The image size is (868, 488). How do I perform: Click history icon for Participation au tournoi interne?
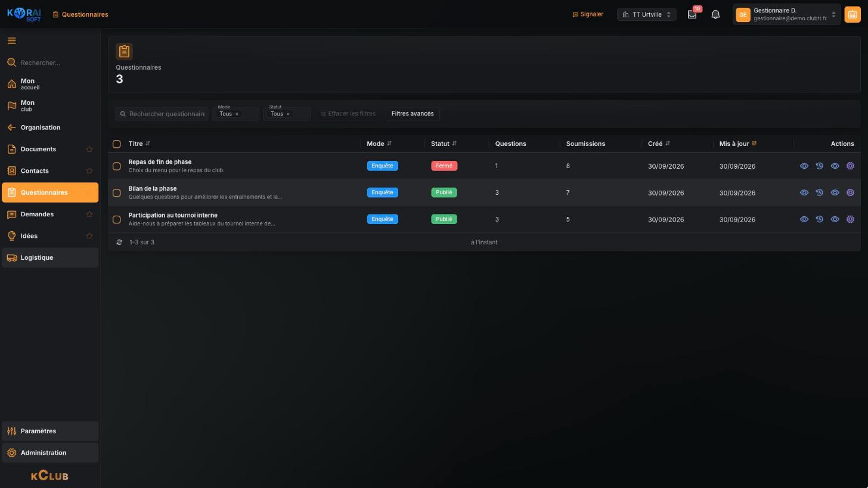point(819,219)
